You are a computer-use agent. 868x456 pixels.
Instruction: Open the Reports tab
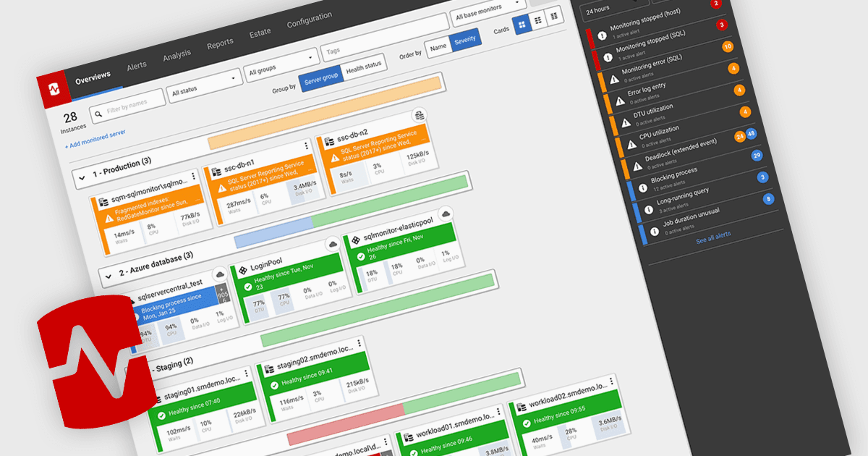[220, 43]
